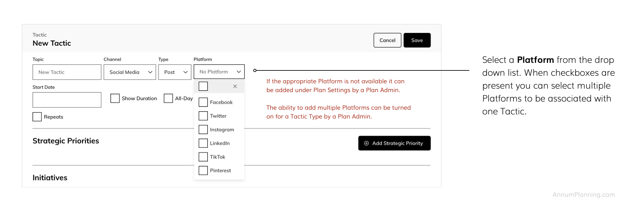This screenshot has height=216, width=644.
Task: Tick the Twitter platform checkbox
Action: pos(203,116)
